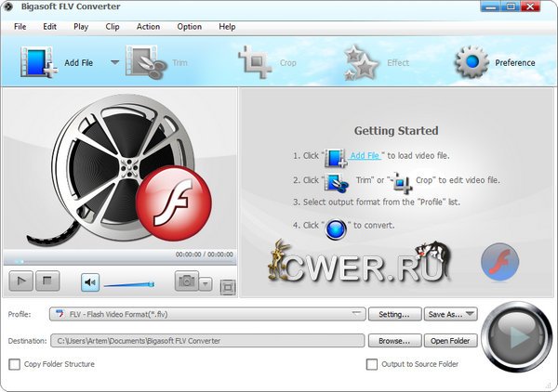Image resolution: width=558 pixels, height=392 pixels.
Task: Open Preference settings gear
Action: coord(472,62)
